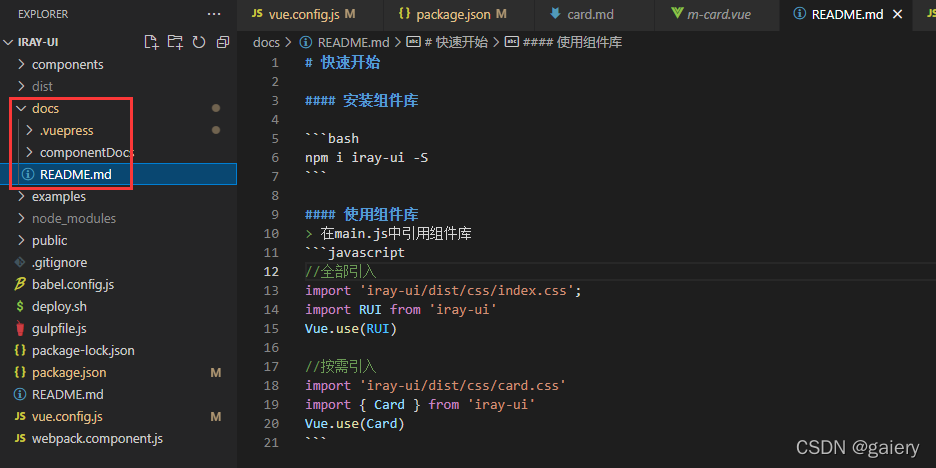Click the JS icon beside webpack.component.js

[x=20, y=439]
